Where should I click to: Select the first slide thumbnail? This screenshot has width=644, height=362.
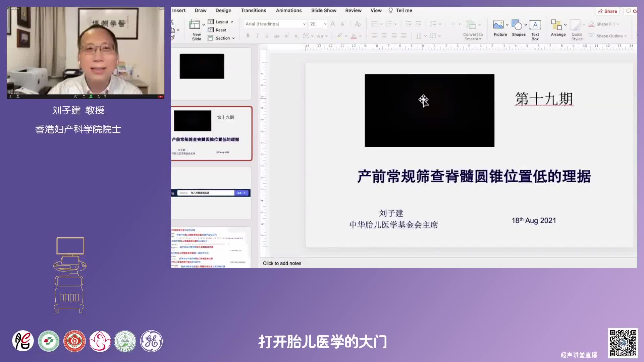click(211, 73)
